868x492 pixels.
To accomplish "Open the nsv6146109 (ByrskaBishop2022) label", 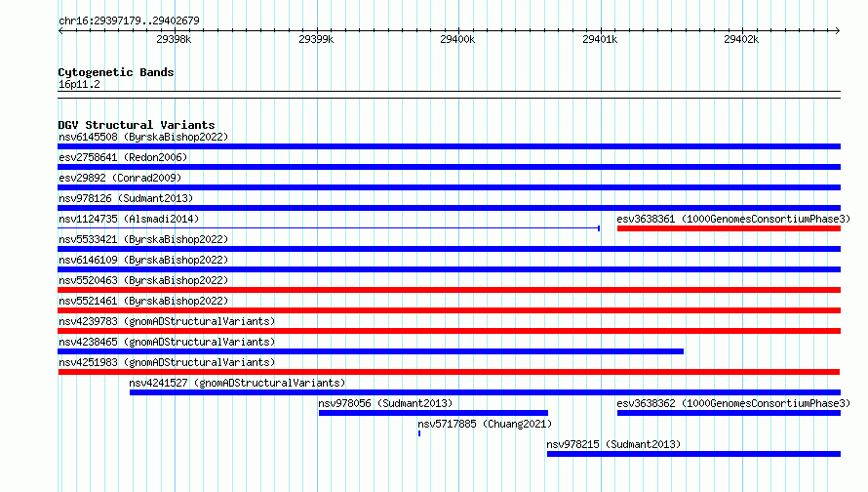I will tap(143, 260).
